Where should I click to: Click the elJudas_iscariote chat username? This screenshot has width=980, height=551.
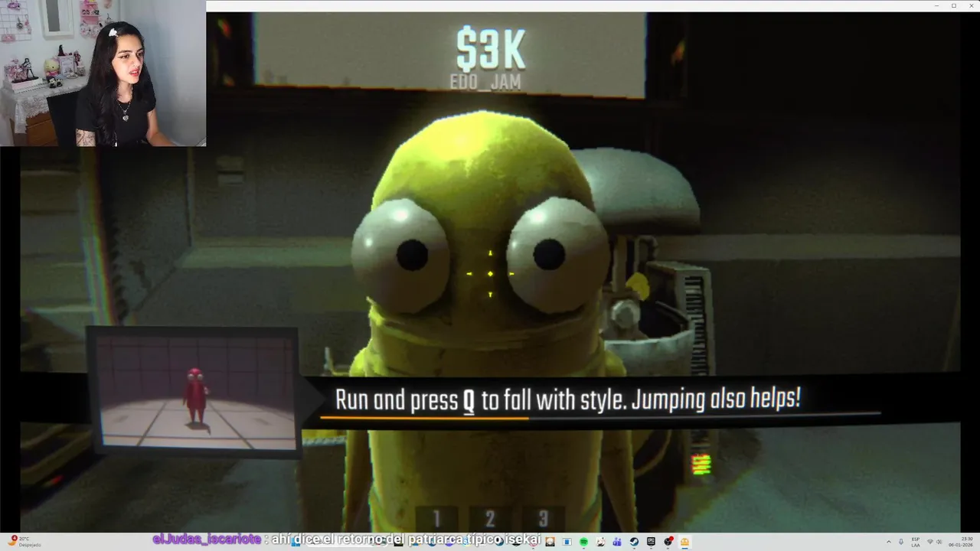[207, 540]
